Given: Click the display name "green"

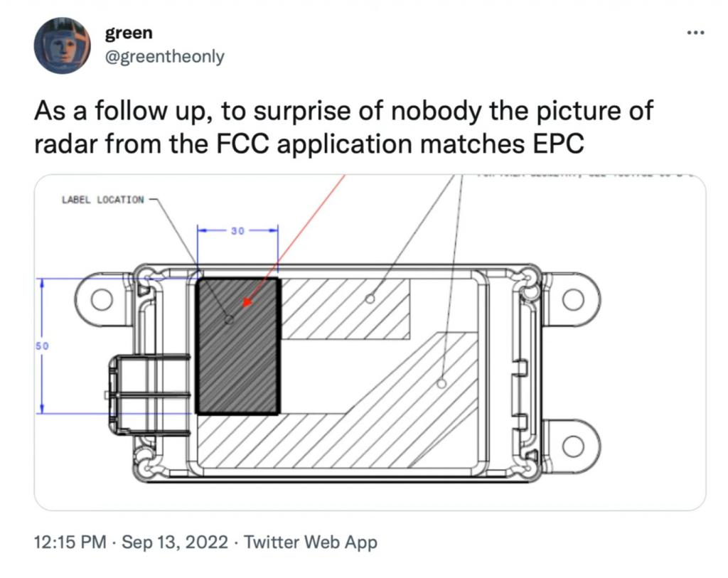Looking at the screenshot, I should tap(129, 33).
